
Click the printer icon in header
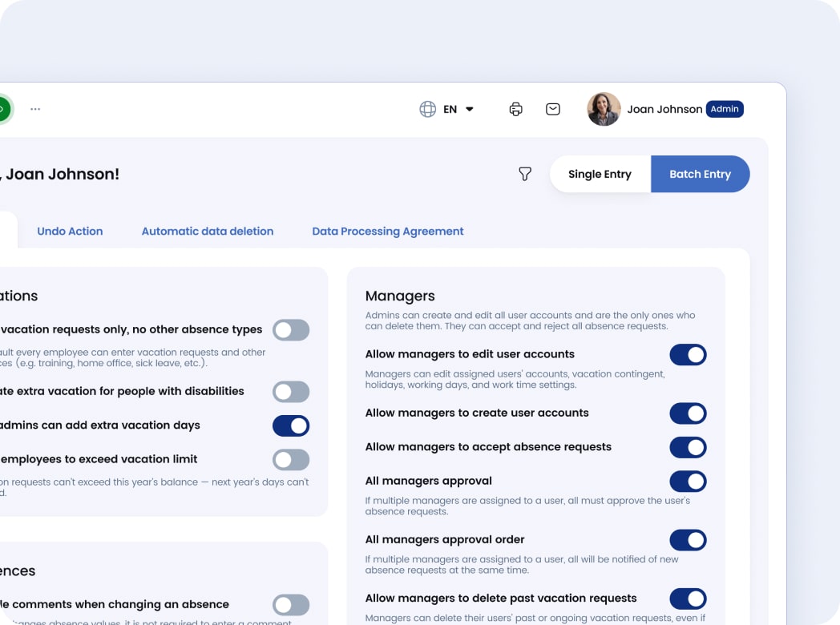coord(515,109)
